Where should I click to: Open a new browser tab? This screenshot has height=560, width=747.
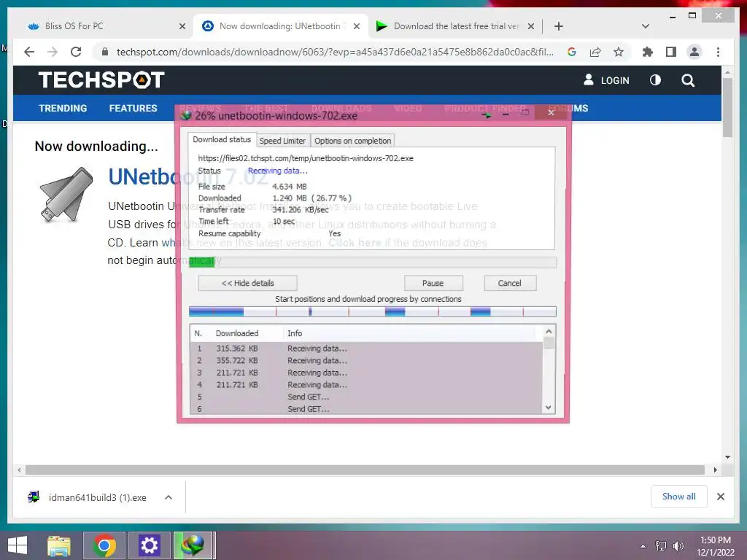pyautogui.click(x=559, y=26)
